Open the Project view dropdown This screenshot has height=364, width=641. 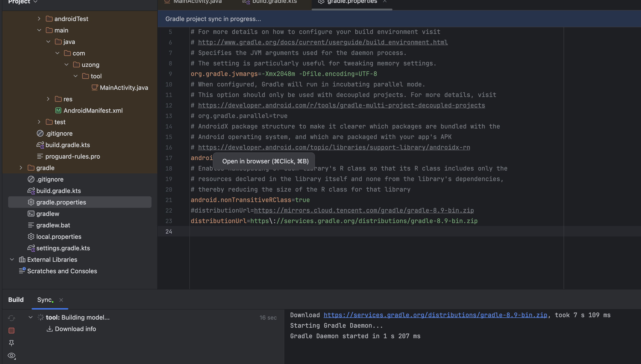pos(35,2)
